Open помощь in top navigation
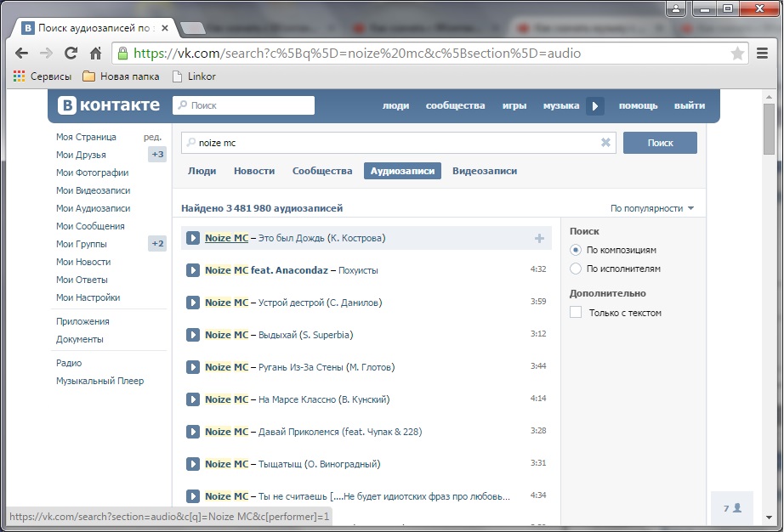Viewport: 784px width, 532px height. click(638, 106)
